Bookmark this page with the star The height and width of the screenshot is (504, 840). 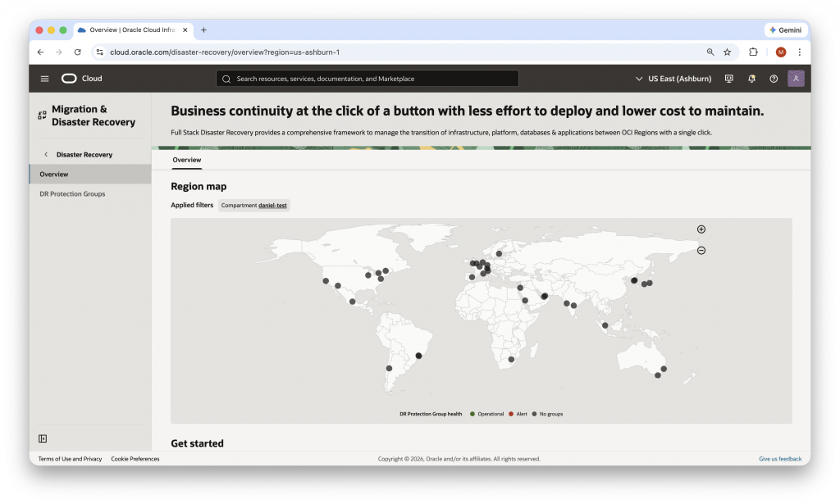click(727, 52)
